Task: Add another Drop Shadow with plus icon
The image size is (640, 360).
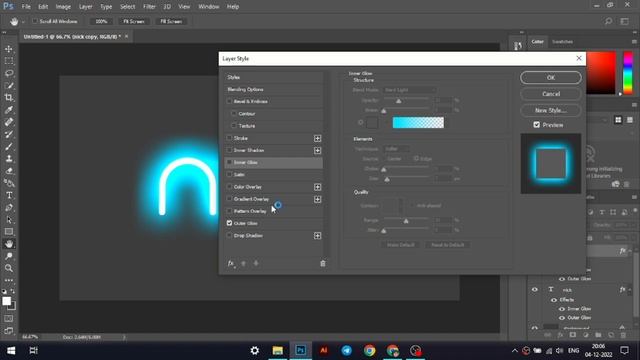Action: (318, 236)
